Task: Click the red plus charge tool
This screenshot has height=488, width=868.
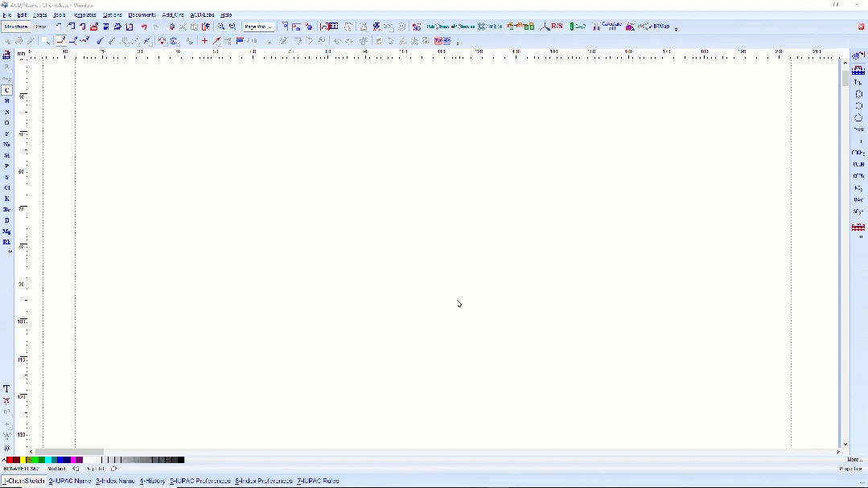Action: coord(204,41)
